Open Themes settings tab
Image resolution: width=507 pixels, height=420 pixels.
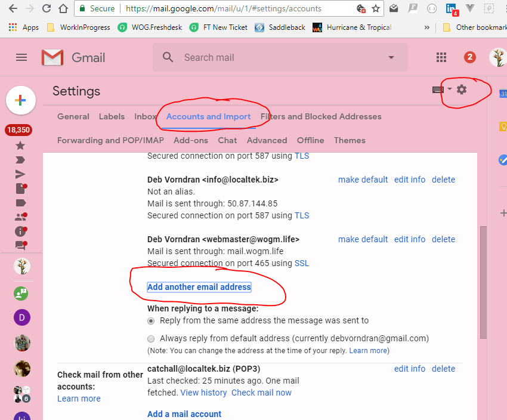[350, 141]
